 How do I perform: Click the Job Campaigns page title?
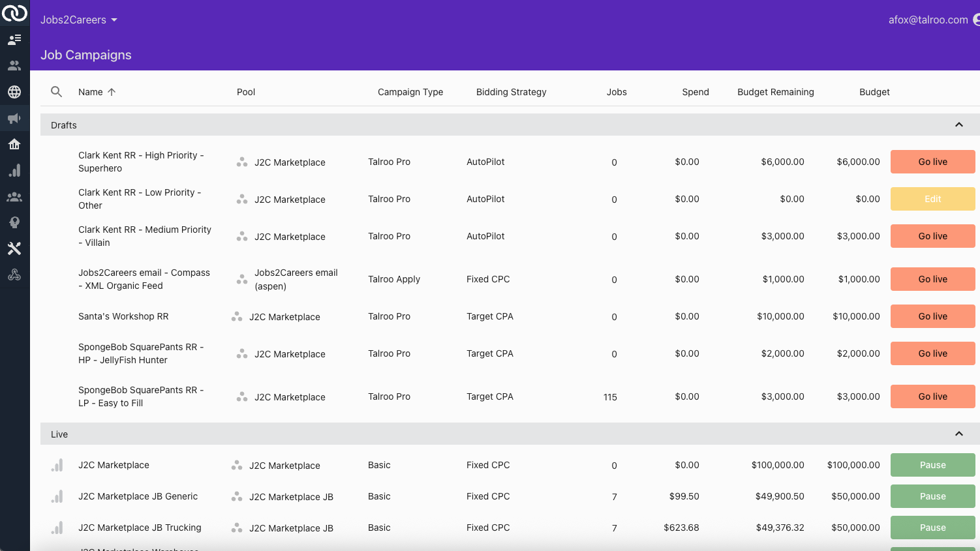(86, 55)
